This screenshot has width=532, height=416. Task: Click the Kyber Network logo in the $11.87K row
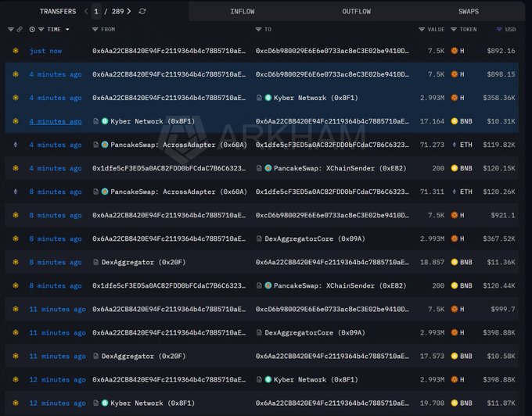[105, 403]
